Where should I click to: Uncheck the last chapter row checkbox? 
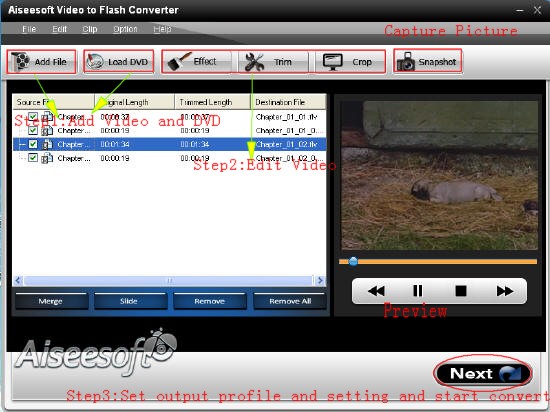pyautogui.click(x=33, y=158)
